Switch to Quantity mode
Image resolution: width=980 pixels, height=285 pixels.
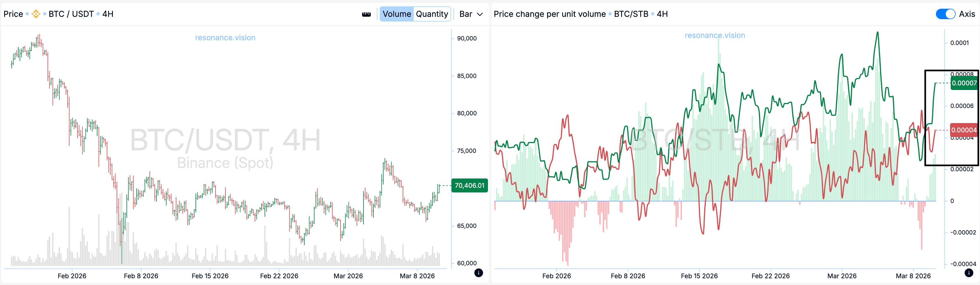pyautogui.click(x=432, y=14)
